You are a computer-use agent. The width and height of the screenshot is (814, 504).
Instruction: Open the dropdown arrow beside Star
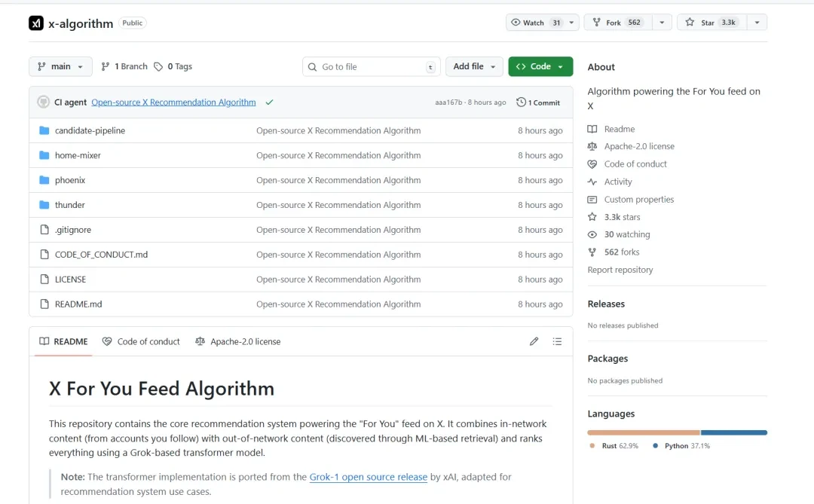point(757,23)
